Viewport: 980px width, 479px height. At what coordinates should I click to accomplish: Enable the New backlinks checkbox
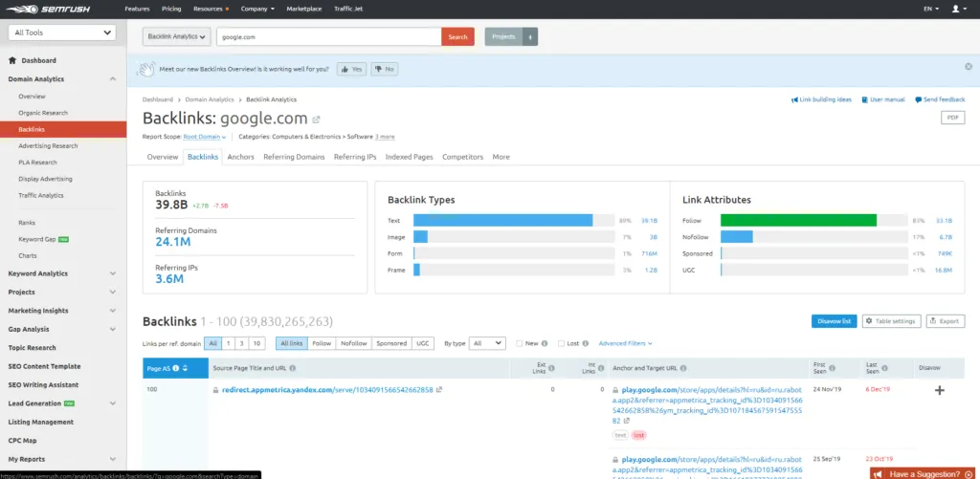click(520, 343)
